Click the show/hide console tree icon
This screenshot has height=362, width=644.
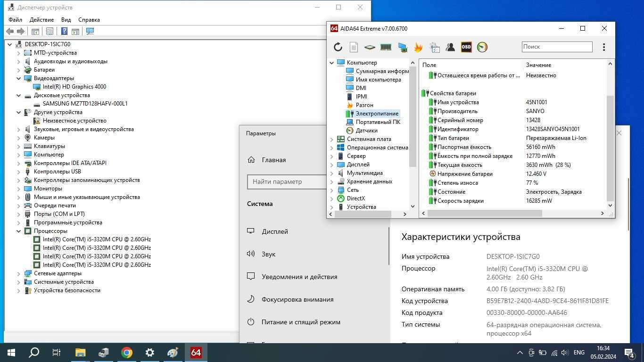(x=35, y=31)
